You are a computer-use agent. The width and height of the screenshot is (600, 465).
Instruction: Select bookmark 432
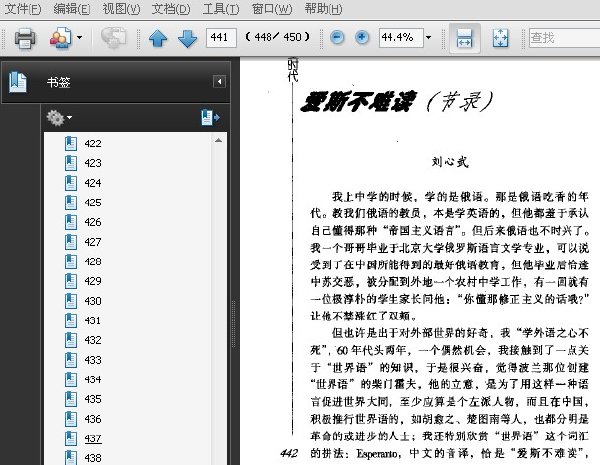[x=93, y=340]
